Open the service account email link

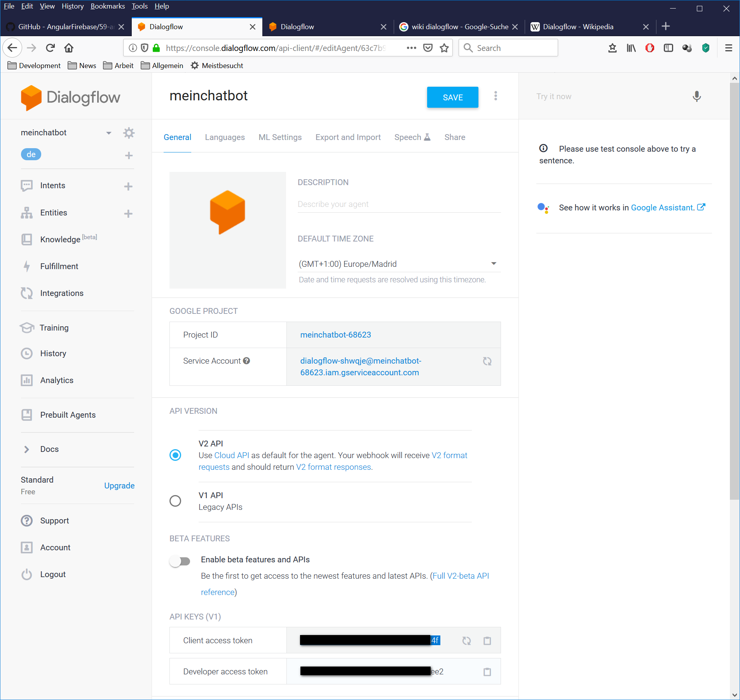(361, 367)
